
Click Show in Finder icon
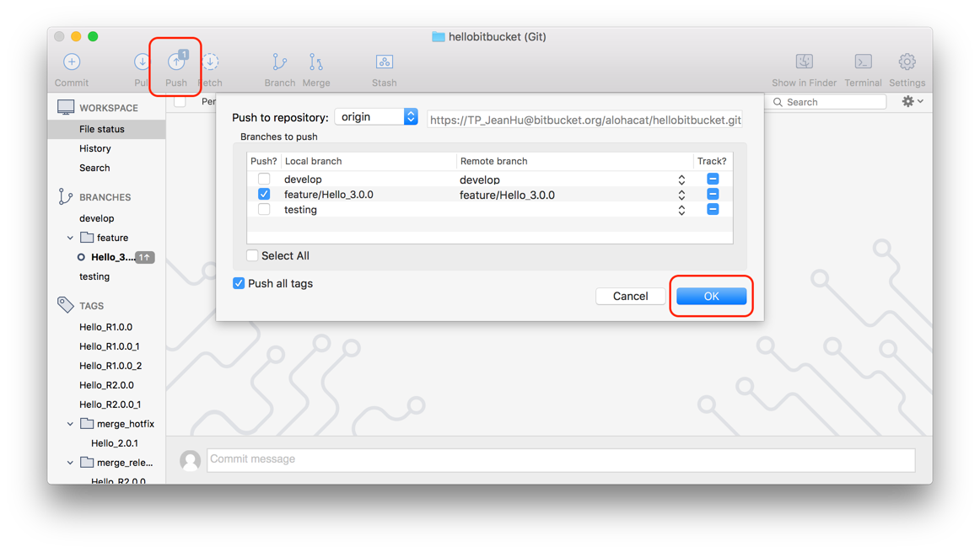[804, 62]
